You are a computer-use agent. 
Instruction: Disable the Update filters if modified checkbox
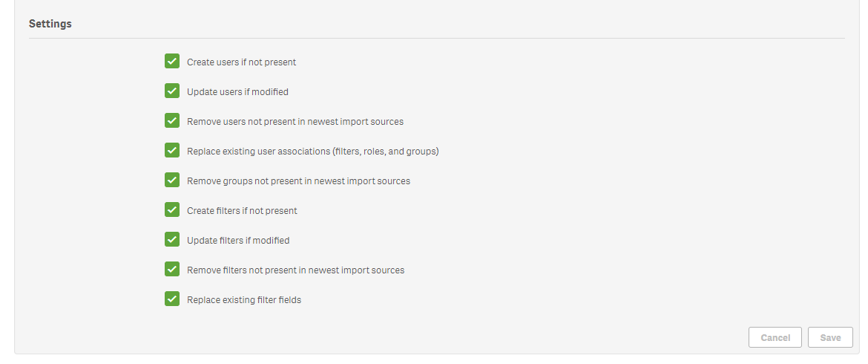(x=172, y=240)
